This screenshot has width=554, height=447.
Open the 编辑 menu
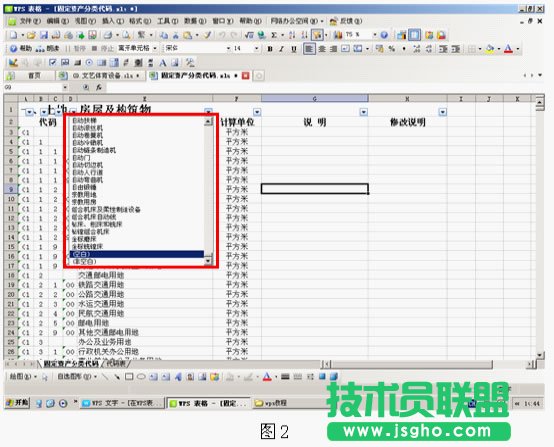click(x=58, y=21)
